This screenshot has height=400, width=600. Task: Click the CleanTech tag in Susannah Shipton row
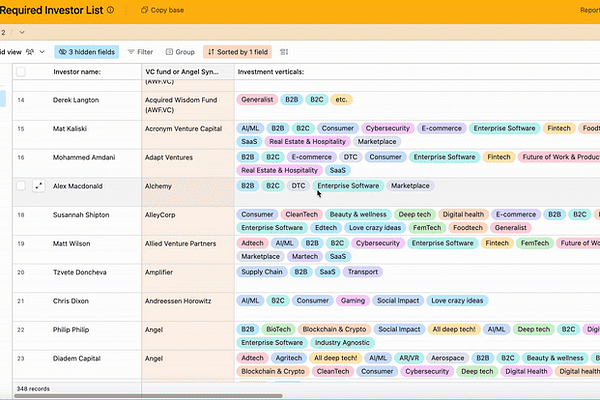point(301,214)
